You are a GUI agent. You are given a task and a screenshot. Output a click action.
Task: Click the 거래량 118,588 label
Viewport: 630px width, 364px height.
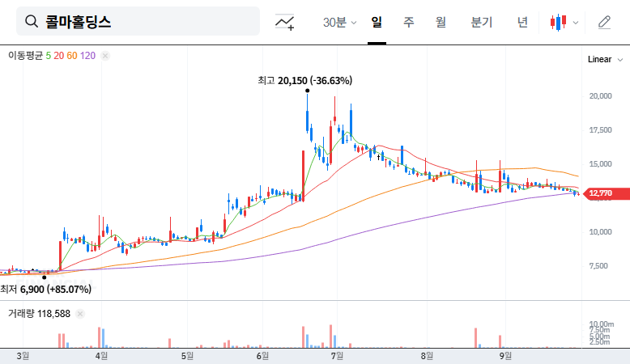(39, 314)
